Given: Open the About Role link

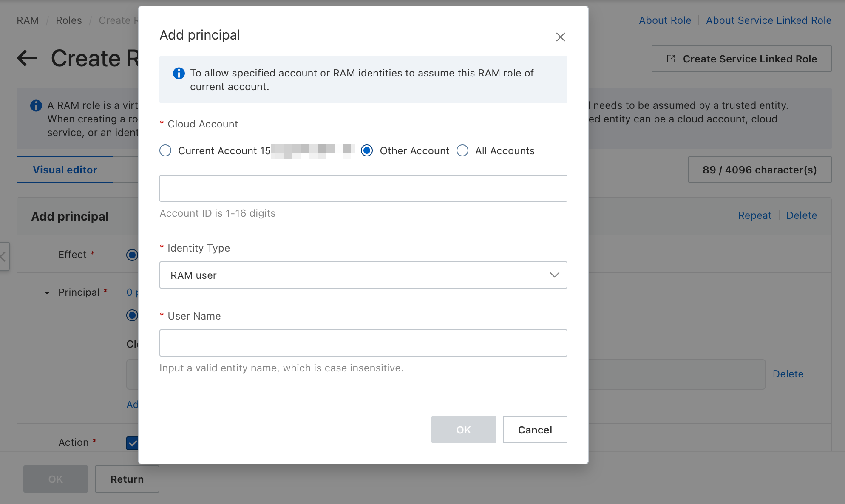Looking at the screenshot, I should (x=665, y=20).
